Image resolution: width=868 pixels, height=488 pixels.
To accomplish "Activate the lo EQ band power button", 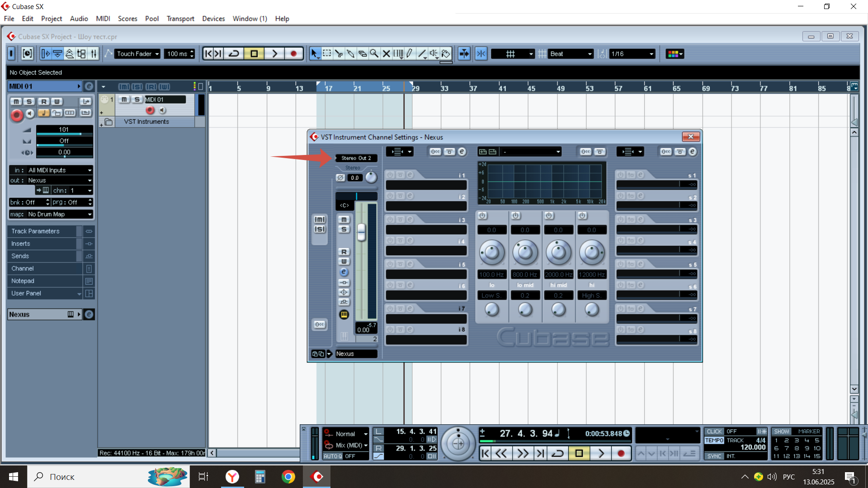I will [x=482, y=216].
